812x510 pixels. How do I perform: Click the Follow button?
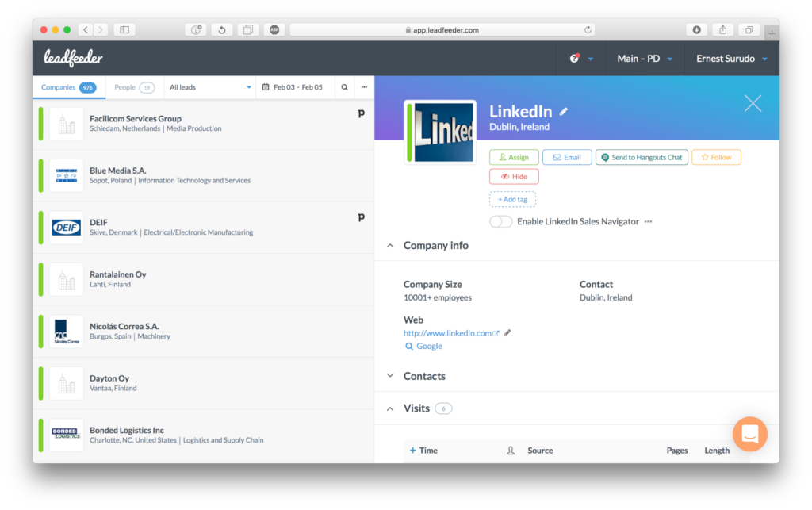click(x=716, y=157)
